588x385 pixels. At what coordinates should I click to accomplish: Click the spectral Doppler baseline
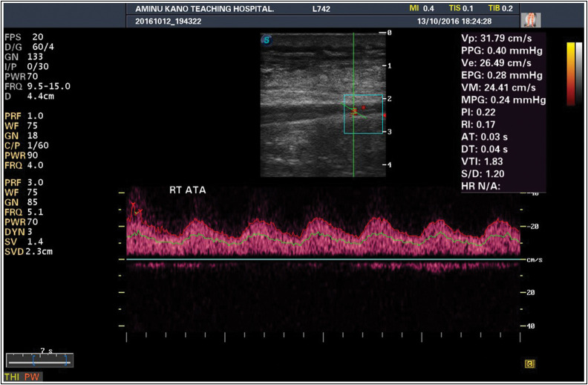click(x=319, y=259)
